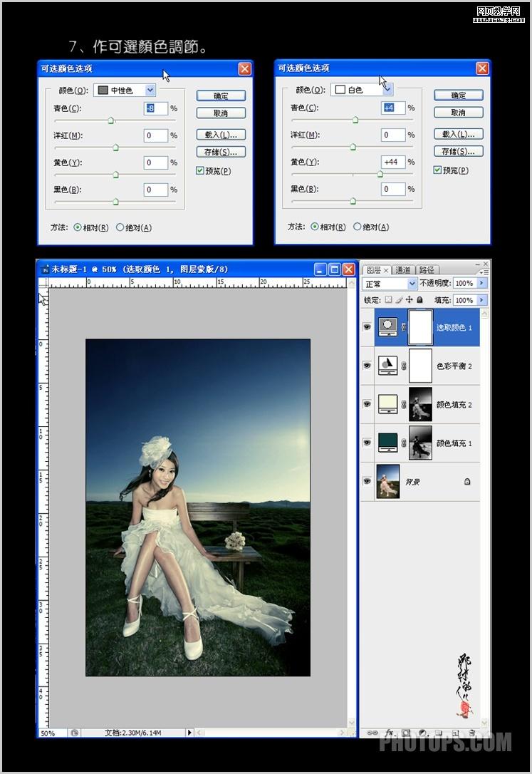Click 确定 in right dialog

(x=459, y=96)
